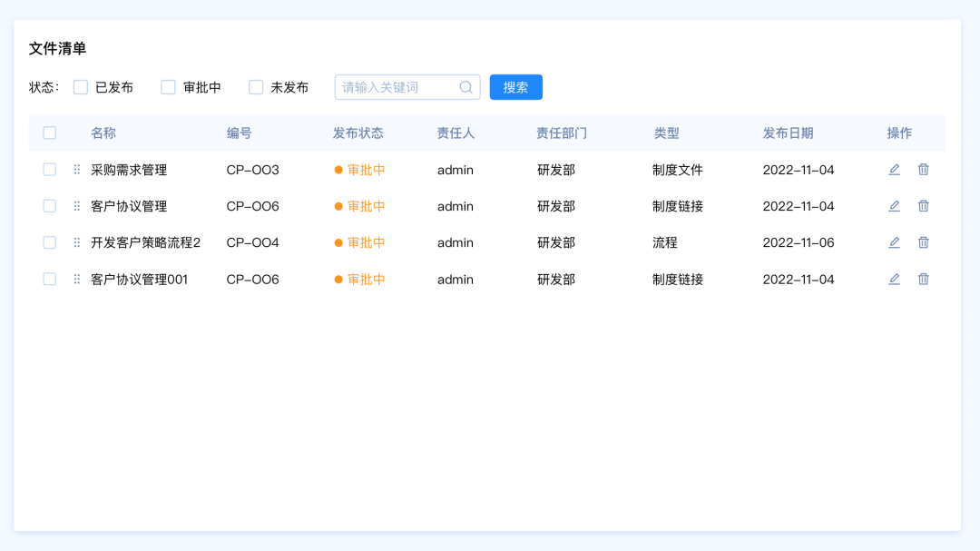Viewport: 980px width, 551px height.
Task: Click trash icon for 开发客户策略流程2 row
Action: [x=924, y=242]
